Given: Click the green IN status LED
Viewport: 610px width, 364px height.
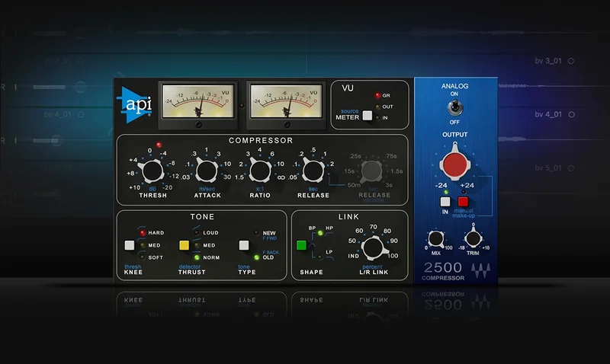Looking at the screenshot, I should click(446, 192).
